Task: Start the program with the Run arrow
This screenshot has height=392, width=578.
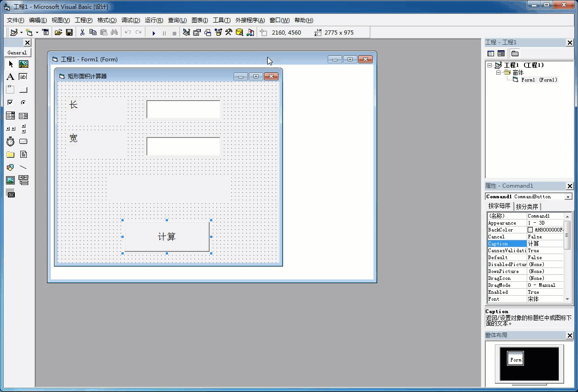Action: (154, 33)
